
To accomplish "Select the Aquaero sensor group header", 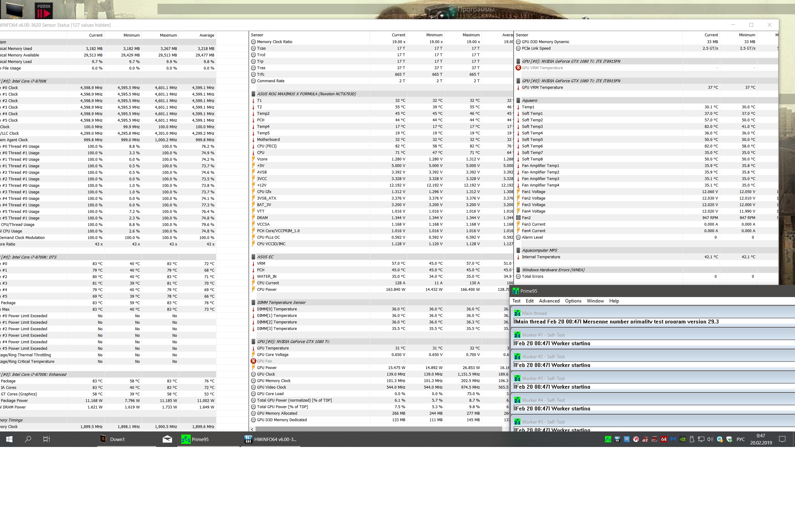I will pyautogui.click(x=529, y=101).
